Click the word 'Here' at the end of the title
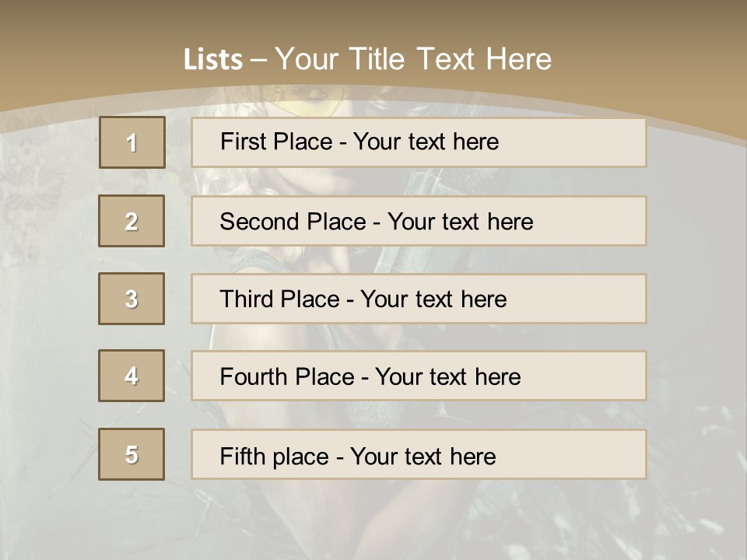Screen dimensions: 747x560 518,59
